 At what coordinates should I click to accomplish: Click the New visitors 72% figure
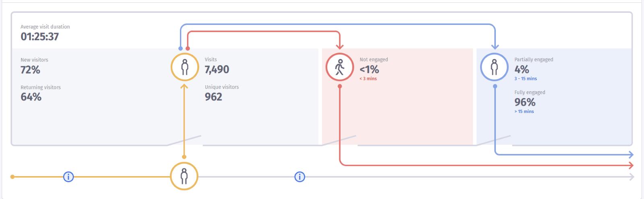point(31,70)
